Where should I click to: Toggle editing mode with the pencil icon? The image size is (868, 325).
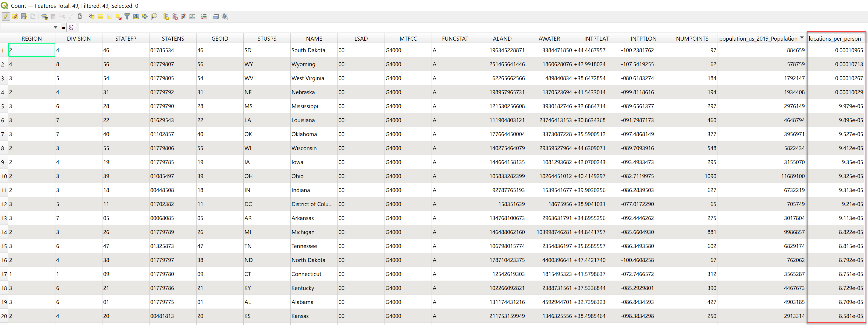click(6, 16)
